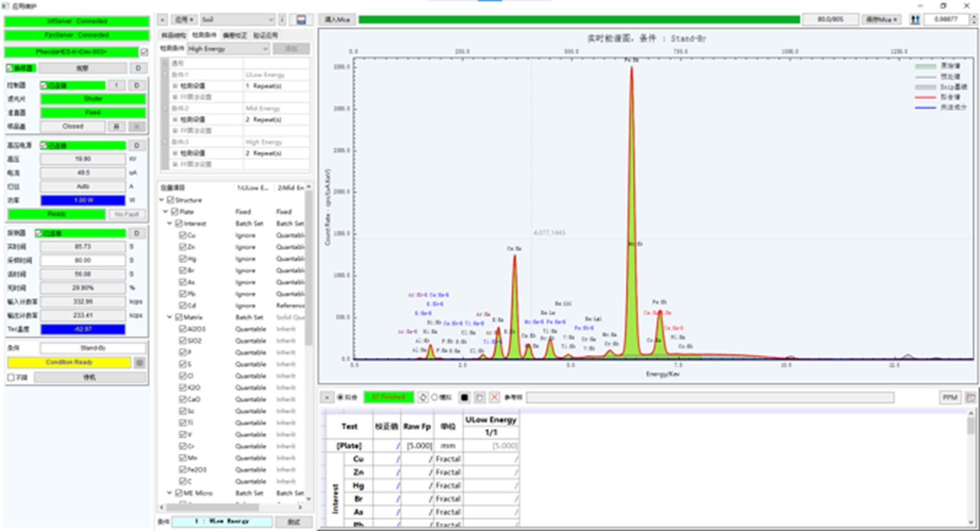
Task: Switch to the fourth tab in settings panel
Action: click(x=265, y=35)
